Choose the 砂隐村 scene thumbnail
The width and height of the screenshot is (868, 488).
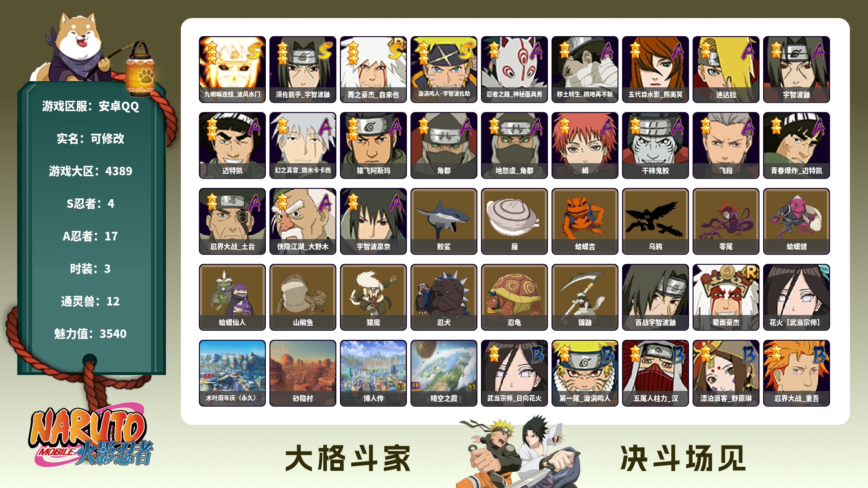pyautogui.click(x=302, y=373)
